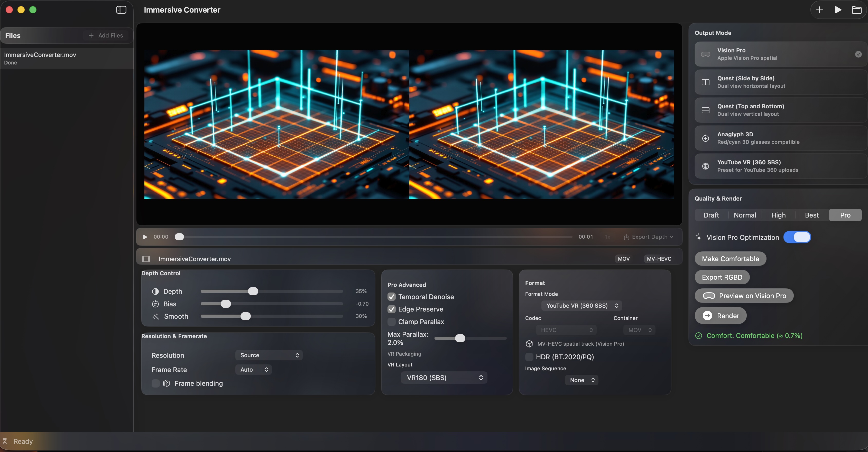This screenshot has width=868, height=452.
Task: Switch to Draft quality tab
Action: pyautogui.click(x=711, y=215)
